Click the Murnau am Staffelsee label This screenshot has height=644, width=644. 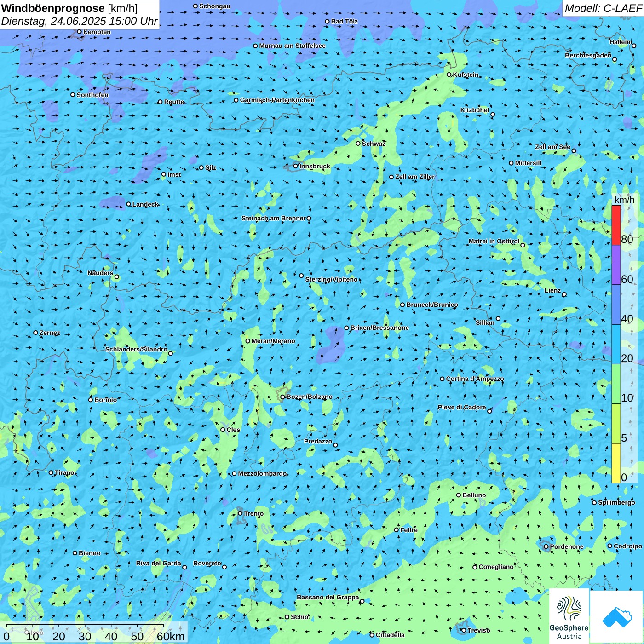(293, 46)
